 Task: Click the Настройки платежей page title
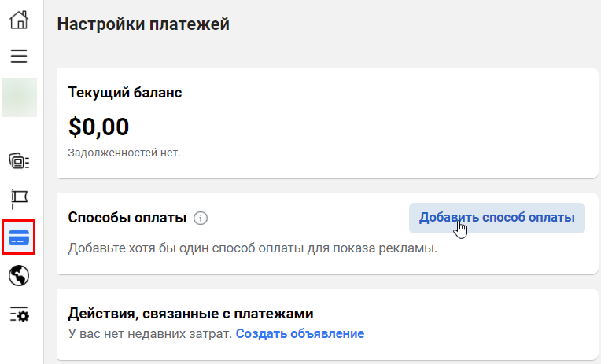143,24
